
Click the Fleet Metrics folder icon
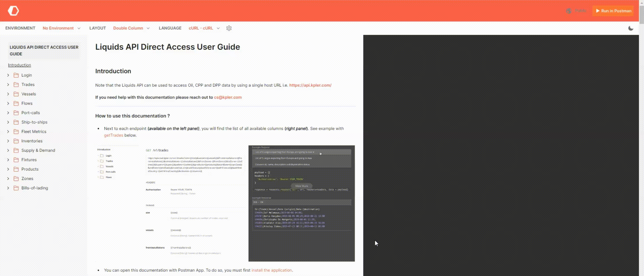point(16,132)
